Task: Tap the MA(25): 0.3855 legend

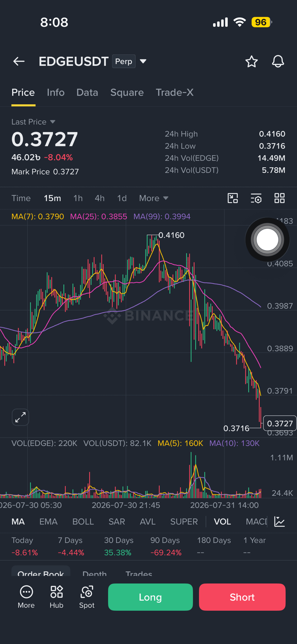Action: tap(99, 217)
